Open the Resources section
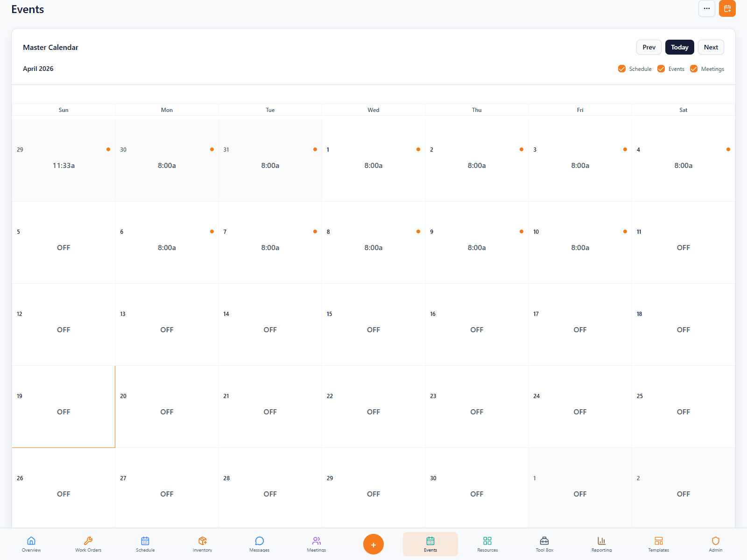The image size is (747, 560). coord(487,544)
